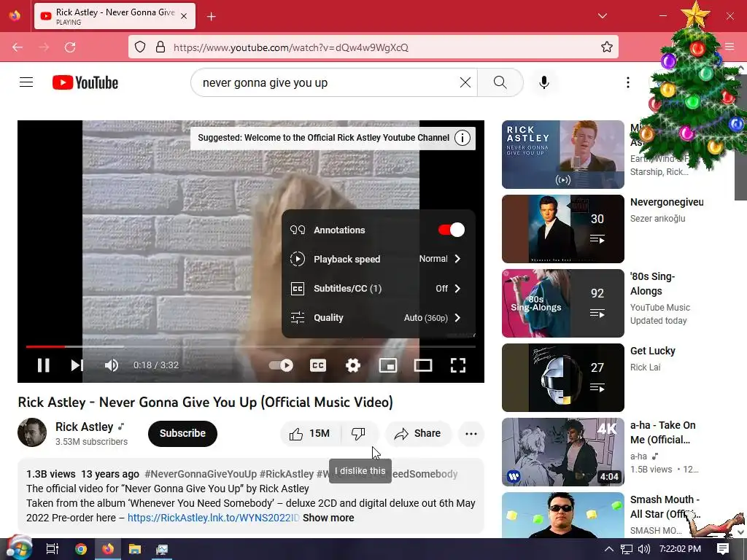Open the Nevergonegiveu playlist thumbnail
The height and width of the screenshot is (560, 747).
[x=562, y=228]
